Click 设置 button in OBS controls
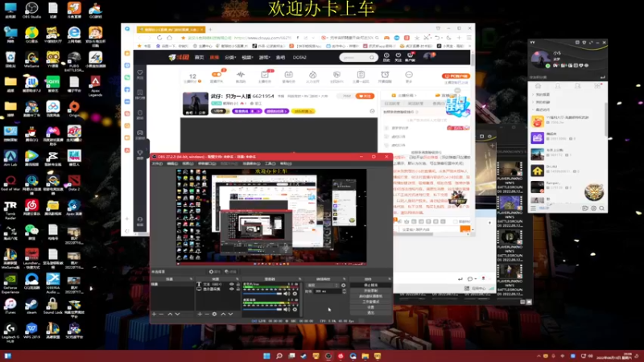The width and height of the screenshot is (644, 362). click(x=370, y=307)
